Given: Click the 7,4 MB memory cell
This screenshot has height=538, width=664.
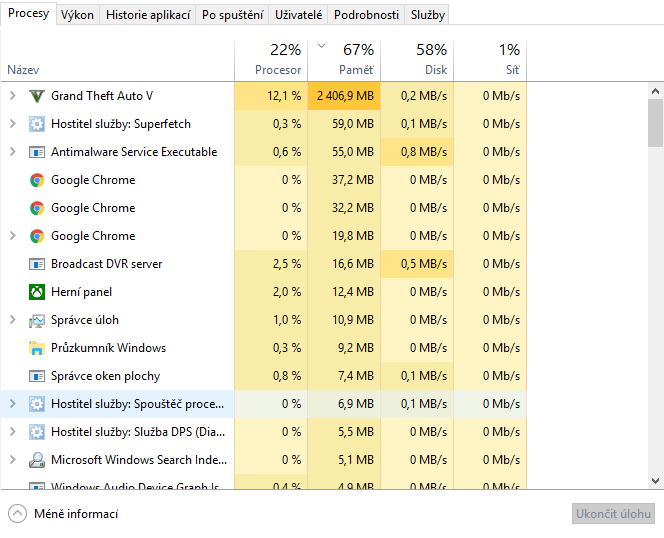Looking at the screenshot, I should pos(344,376).
